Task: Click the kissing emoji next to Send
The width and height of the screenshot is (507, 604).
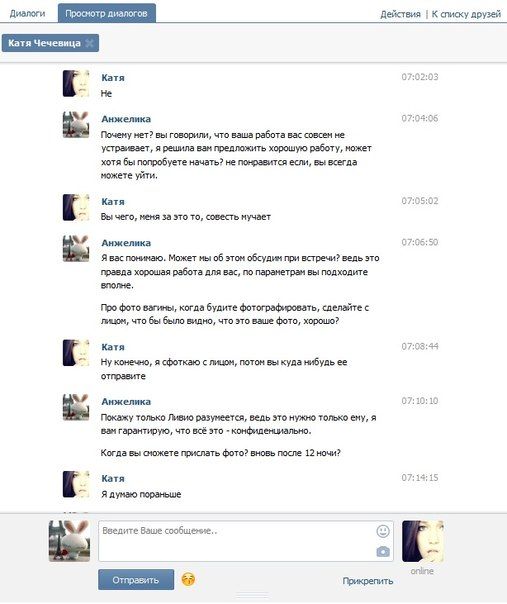Action: [x=188, y=579]
